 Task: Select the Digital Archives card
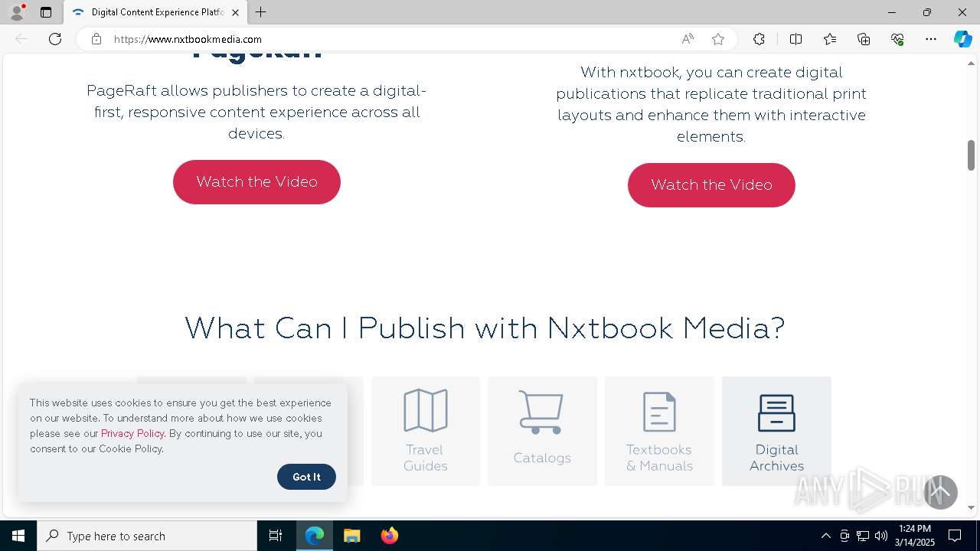pos(776,431)
